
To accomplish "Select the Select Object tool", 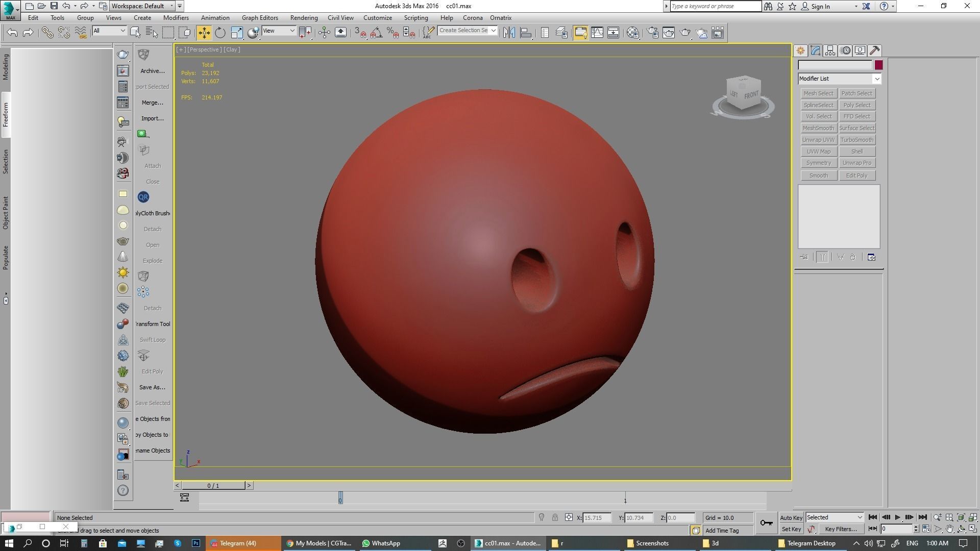I will tap(135, 33).
